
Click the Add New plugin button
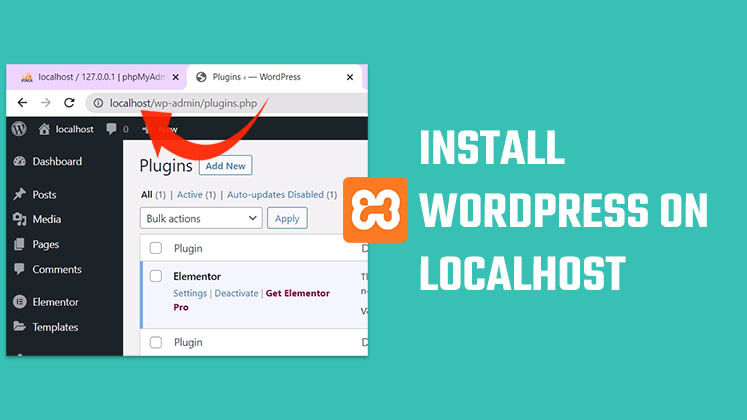click(225, 166)
